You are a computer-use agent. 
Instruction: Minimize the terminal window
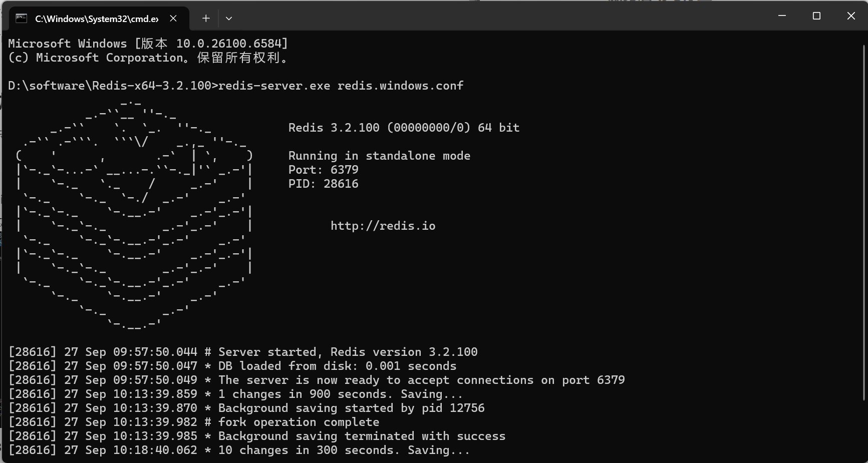click(x=782, y=16)
